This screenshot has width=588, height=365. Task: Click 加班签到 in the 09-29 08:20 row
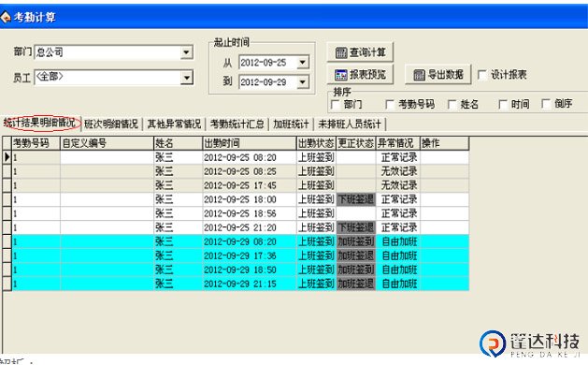point(356,241)
